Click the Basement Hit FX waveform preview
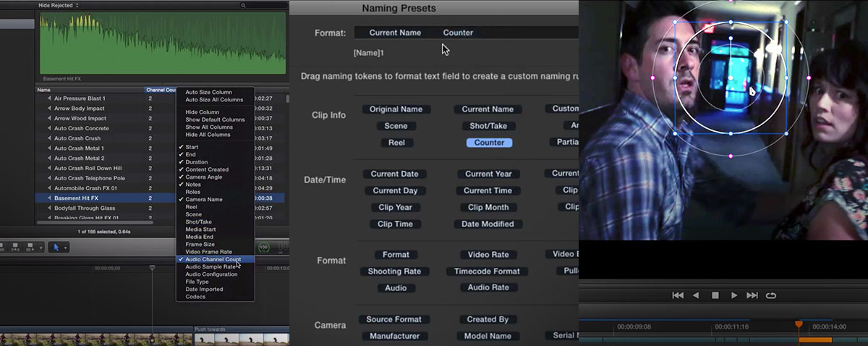Viewport: 868px width, 346px height. 164,42
